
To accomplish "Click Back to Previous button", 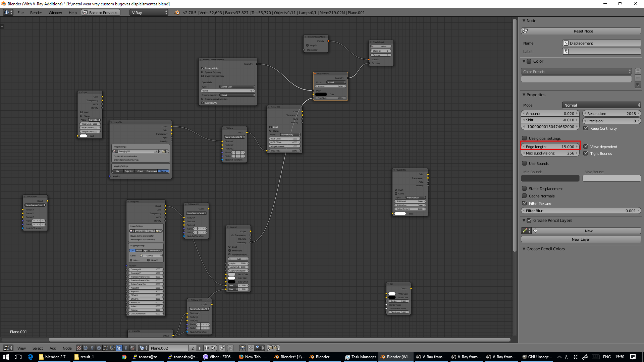I will (100, 12).
